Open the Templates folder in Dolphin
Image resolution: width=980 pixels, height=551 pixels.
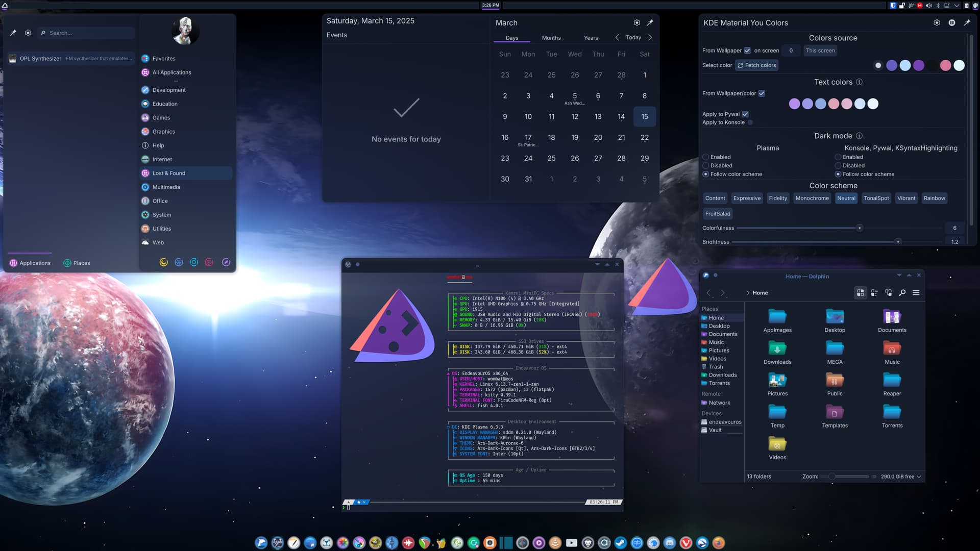coord(835,416)
